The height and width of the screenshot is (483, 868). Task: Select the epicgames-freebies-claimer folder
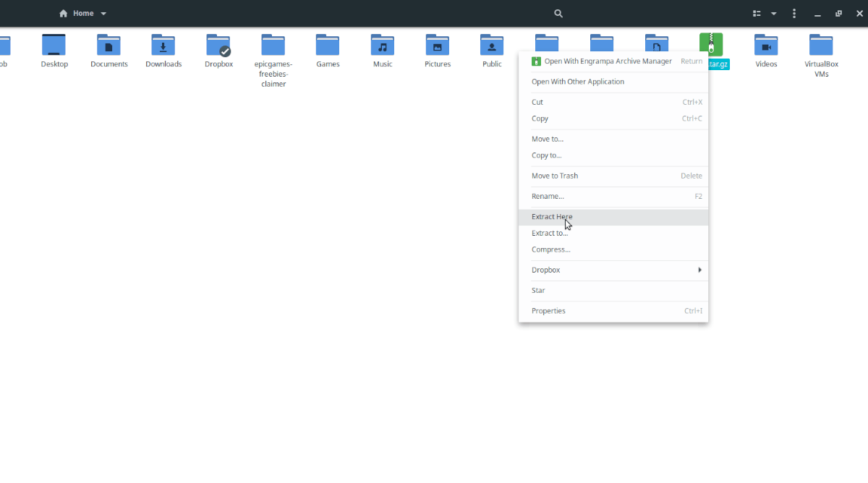click(x=273, y=45)
